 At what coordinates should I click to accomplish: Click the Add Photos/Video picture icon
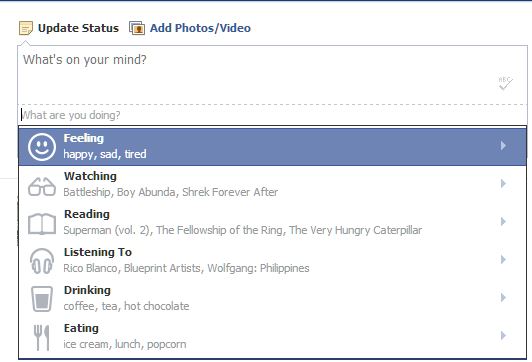click(x=137, y=28)
